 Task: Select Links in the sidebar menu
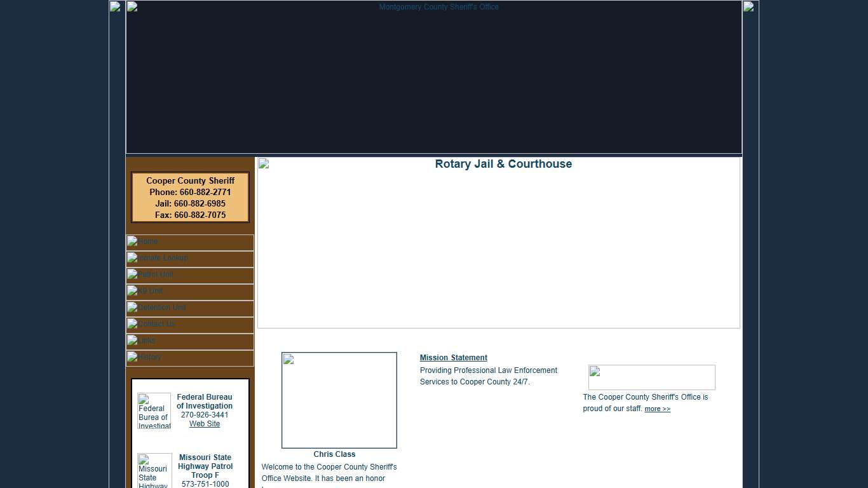tap(189, 341)
